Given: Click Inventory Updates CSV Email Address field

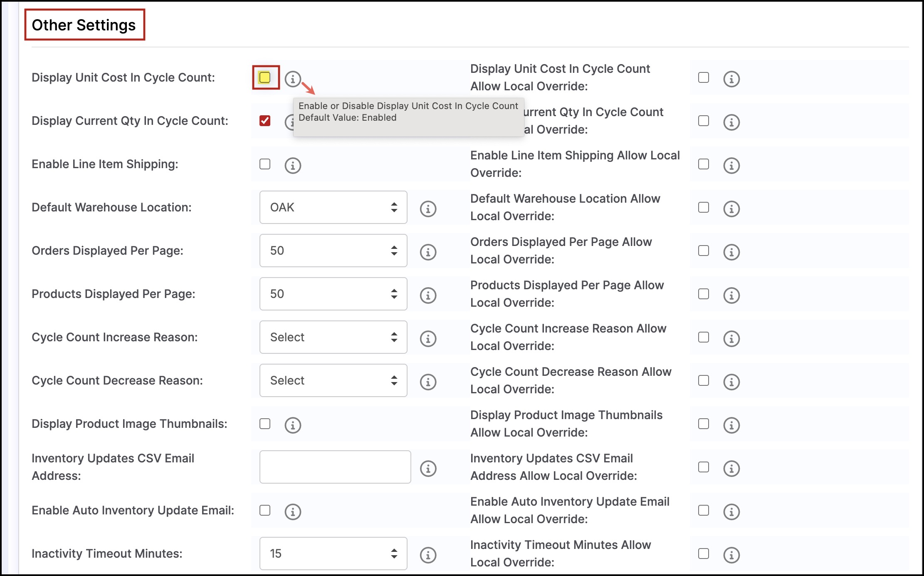Looking at the screenshot, I should pos(335,467).
